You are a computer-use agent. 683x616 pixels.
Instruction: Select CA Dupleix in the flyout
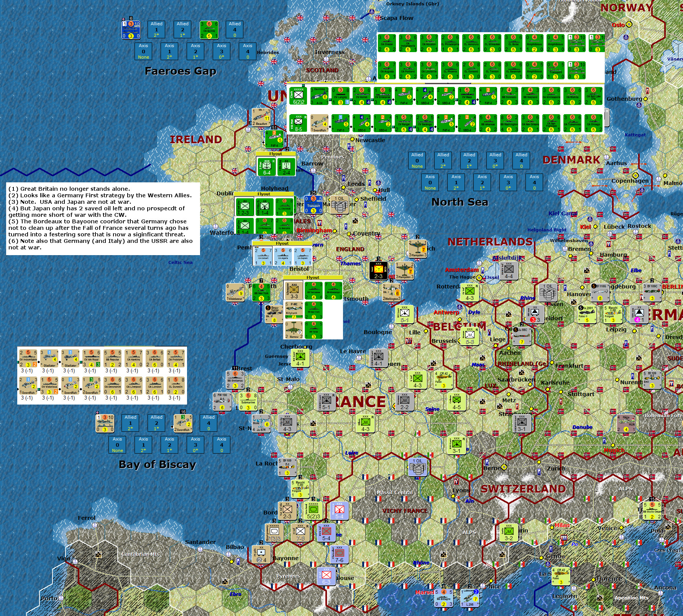coord(303,256)
